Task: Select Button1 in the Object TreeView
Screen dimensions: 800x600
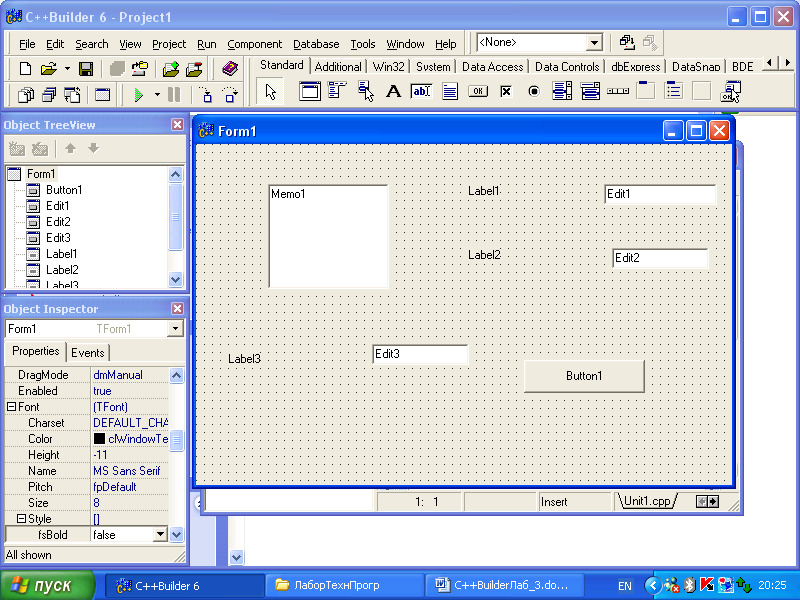Action: coord(64,190)
